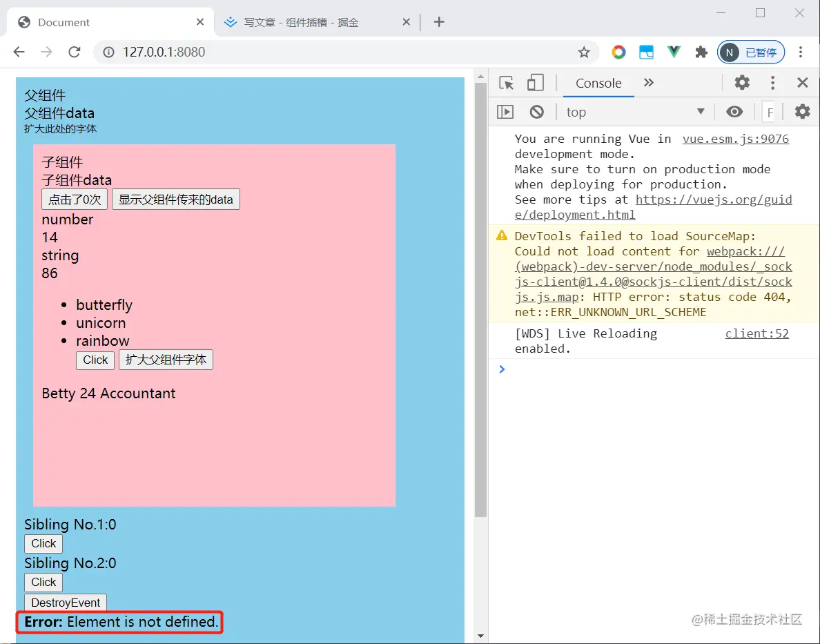Switch to the Document tab
The image size is (820, 644).
[111, 22]
